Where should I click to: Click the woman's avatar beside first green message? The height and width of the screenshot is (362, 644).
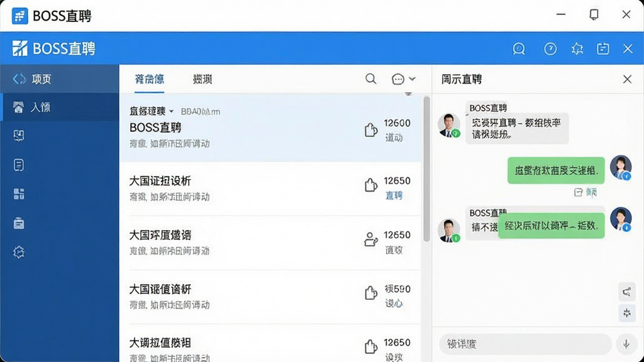(621, 167)
